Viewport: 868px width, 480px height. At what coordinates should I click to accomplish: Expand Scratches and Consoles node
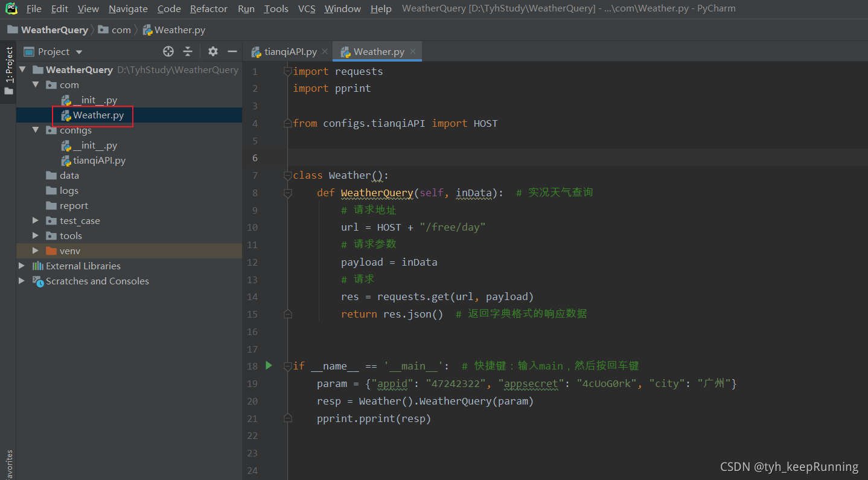click(x=22, y=281)
